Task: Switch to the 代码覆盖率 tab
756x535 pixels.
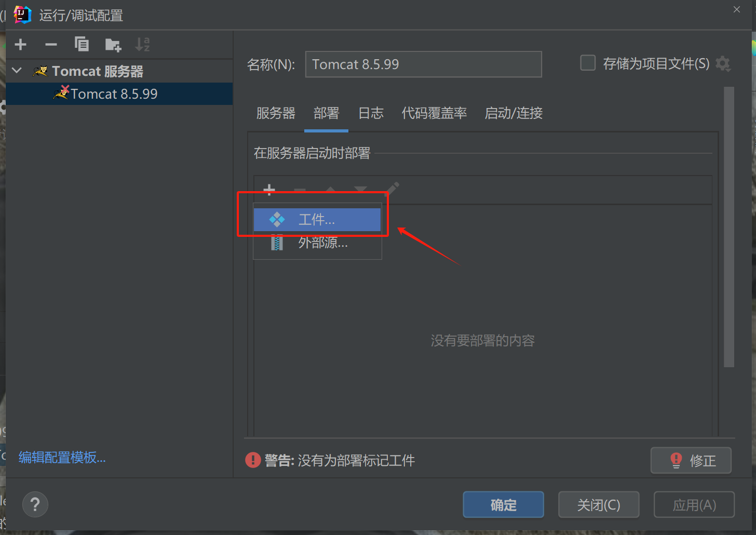Action: point(434,113)
